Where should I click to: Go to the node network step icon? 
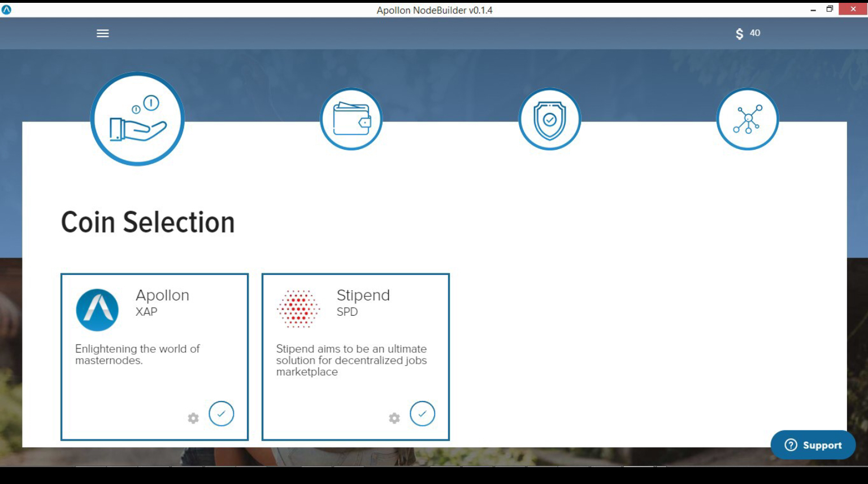[748, 119]
